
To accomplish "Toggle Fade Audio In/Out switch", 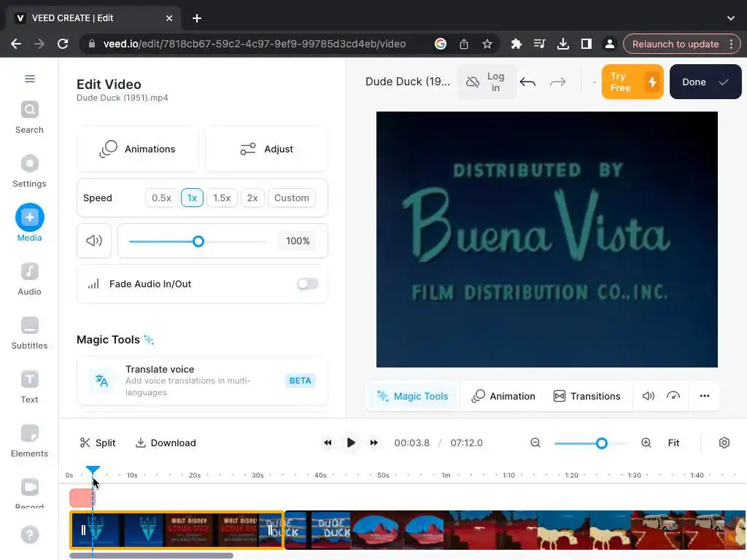I will tap(307, 284).
